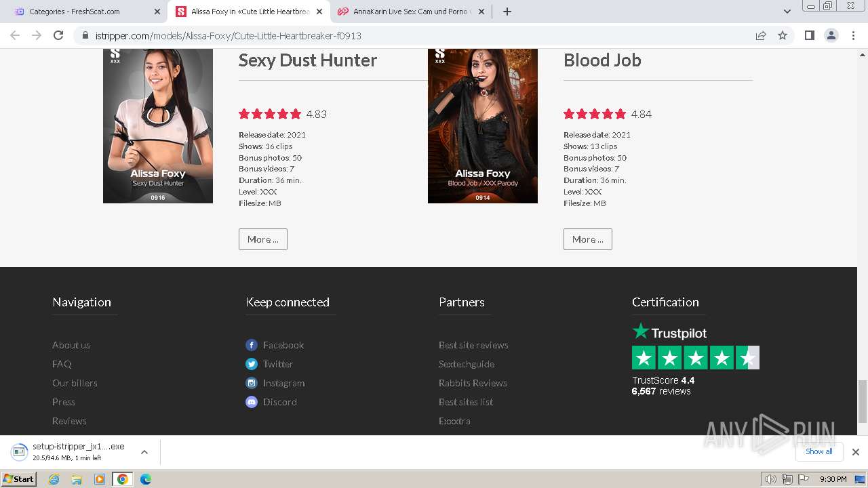Viewport: 868px width, 488px height.
Task: Expand the setup-istripper download options chevron
Action: 144,452
